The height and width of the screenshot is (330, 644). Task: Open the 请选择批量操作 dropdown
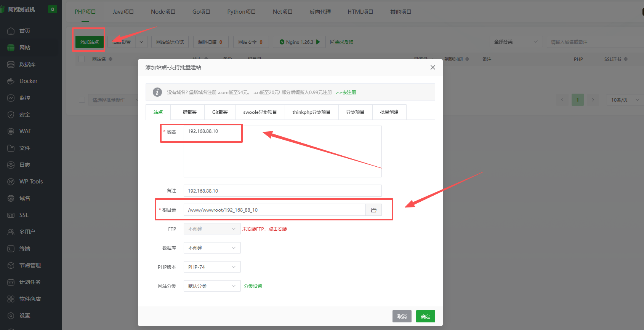(113, 100)
